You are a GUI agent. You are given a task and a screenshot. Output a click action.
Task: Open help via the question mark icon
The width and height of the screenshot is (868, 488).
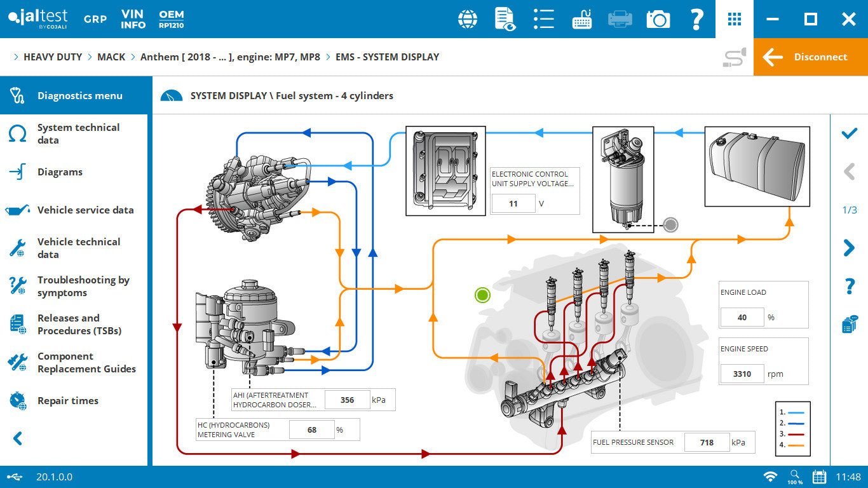pyautogui.click(x=696, y=18)
